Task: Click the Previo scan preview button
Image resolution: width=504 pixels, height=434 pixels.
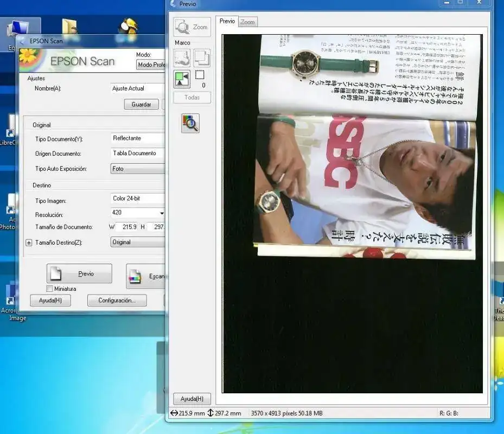Action: (x=79, y=273)
